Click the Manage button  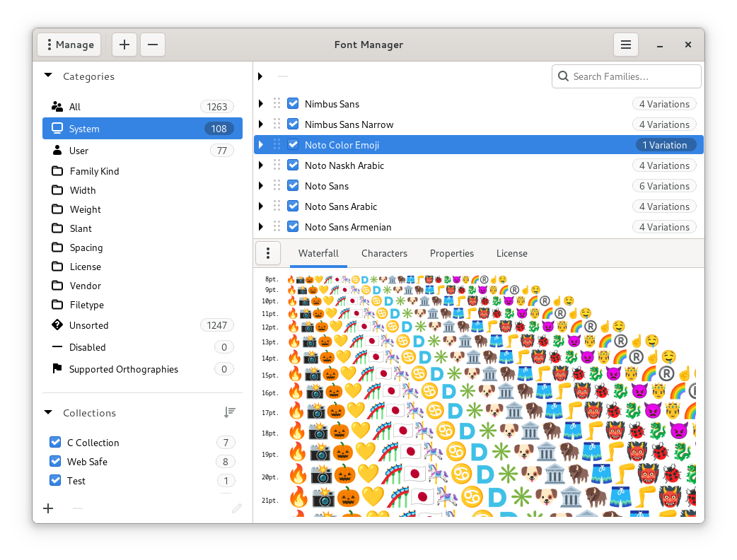tap(69, 45)
